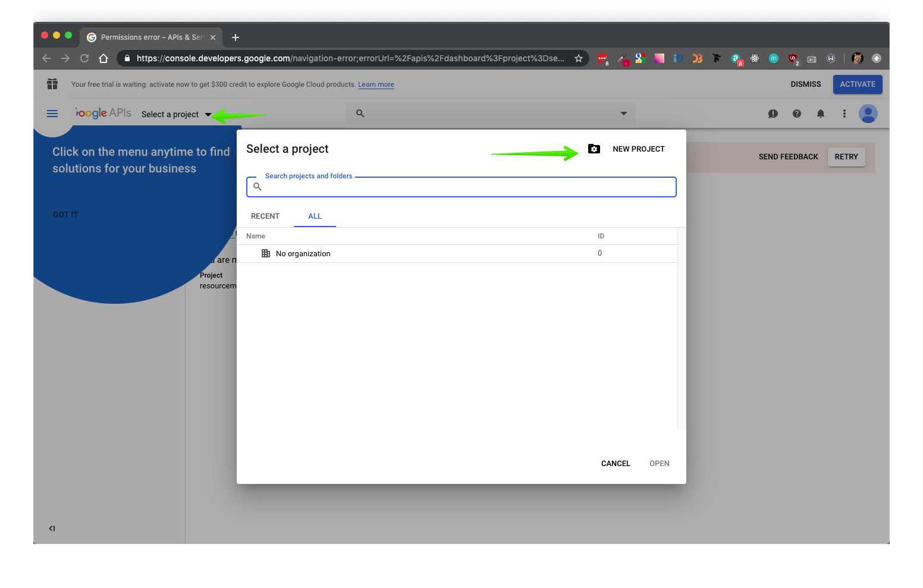Click the uBlock Origin extension icon

tap(792, 58)
